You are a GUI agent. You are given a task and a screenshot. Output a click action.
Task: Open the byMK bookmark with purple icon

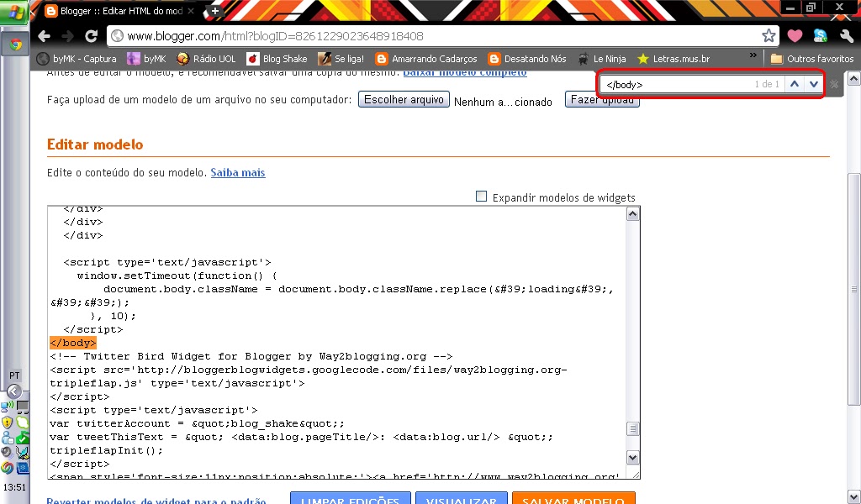pos(146,59)
